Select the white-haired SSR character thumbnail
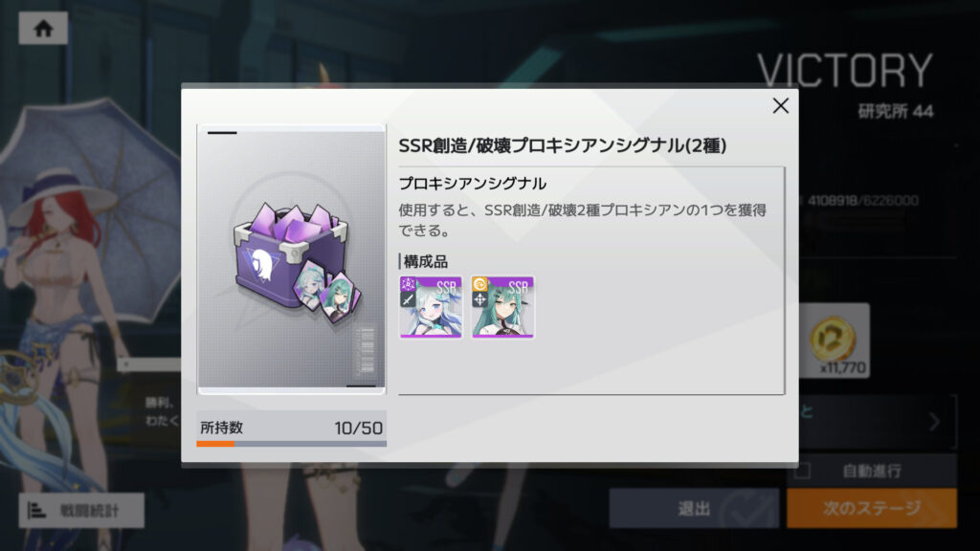The height and width of the screenshot is (551, 980). [x=431, y=307]
